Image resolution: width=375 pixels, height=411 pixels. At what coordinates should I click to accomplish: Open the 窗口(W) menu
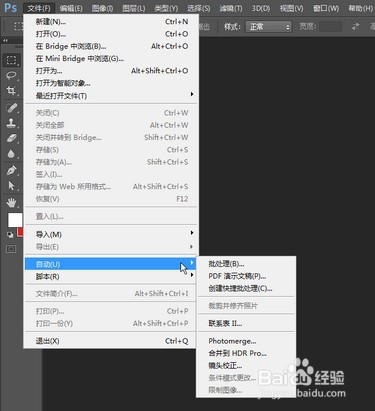tap(326, 8)
